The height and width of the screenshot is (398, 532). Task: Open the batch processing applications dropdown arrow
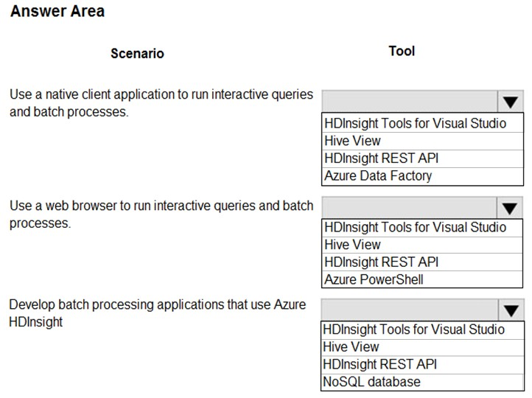[x=511, y=310]
